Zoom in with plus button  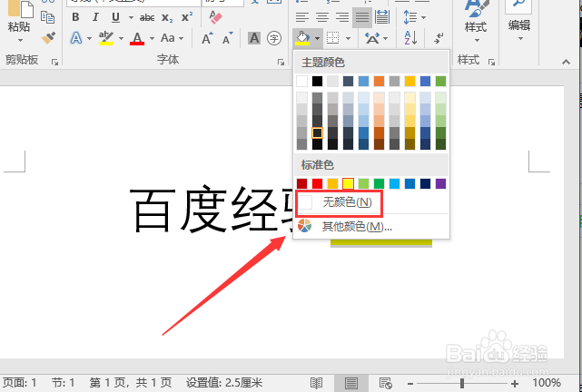(515, 384)
